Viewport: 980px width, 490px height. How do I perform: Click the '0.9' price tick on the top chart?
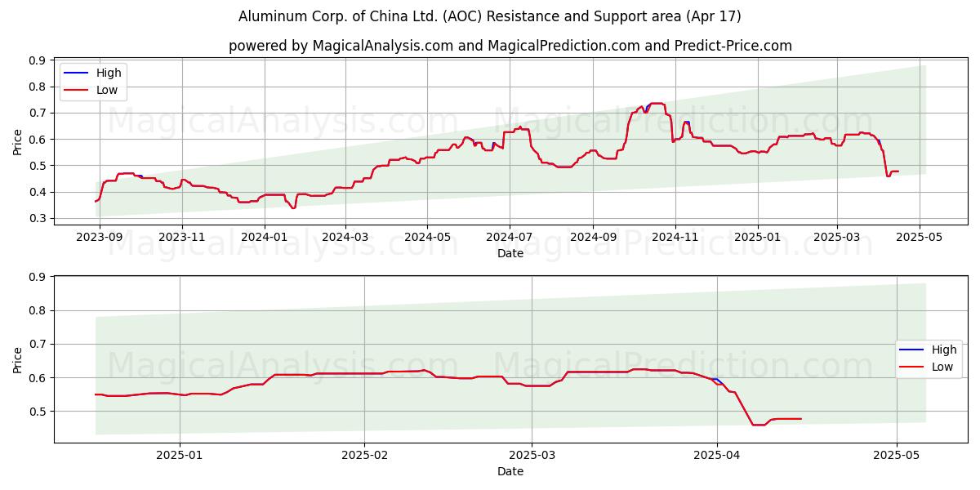tap(38, 60)
